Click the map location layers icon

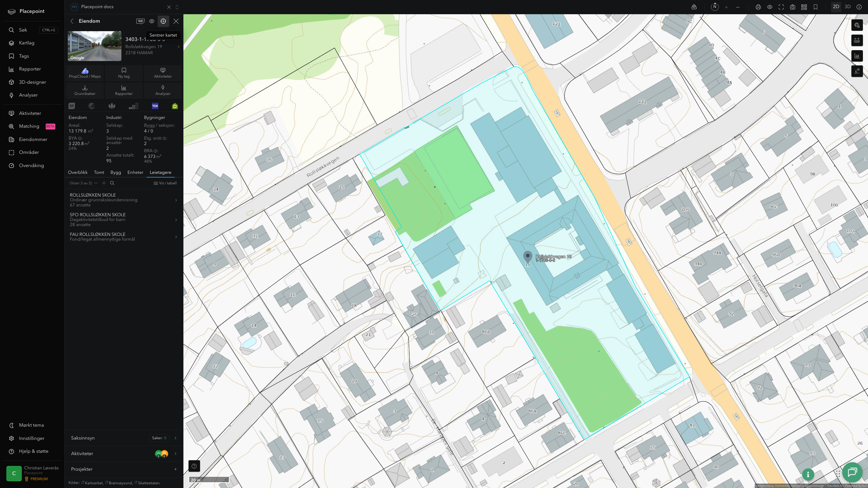pyautogui.click(x=694, y=7)
